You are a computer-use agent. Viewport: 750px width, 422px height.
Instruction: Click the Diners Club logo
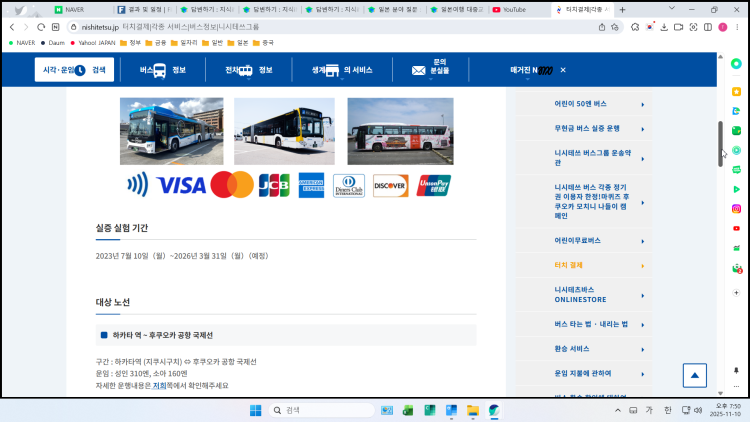(x=349, y=185)
